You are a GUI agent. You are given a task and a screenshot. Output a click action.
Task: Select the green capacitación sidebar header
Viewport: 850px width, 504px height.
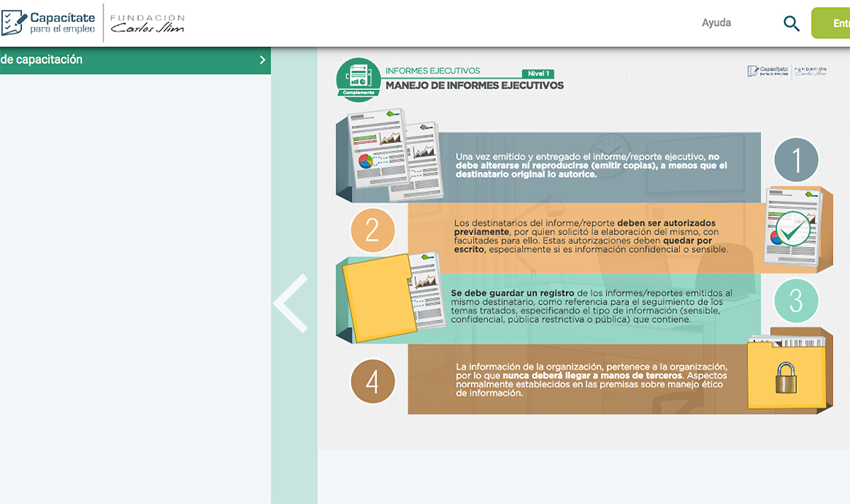coord(127,60)
